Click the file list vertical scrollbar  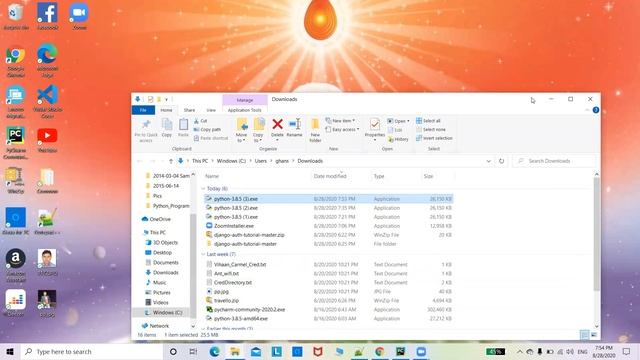596,235
